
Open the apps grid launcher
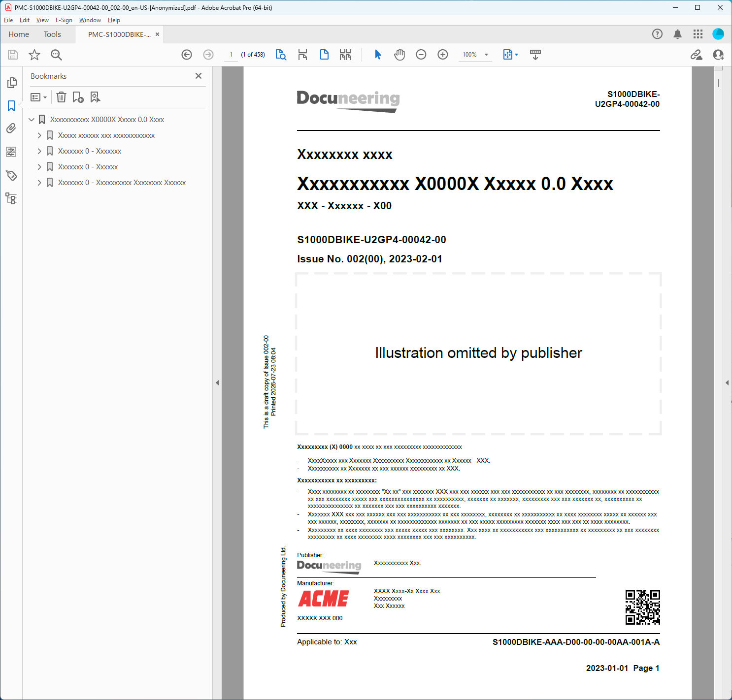698,34
